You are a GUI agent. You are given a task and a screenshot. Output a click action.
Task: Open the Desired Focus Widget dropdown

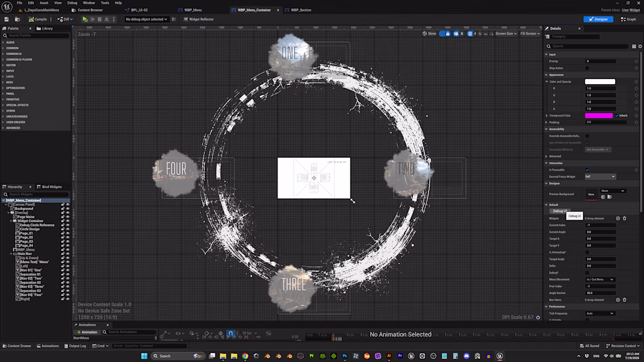(600, 177)
